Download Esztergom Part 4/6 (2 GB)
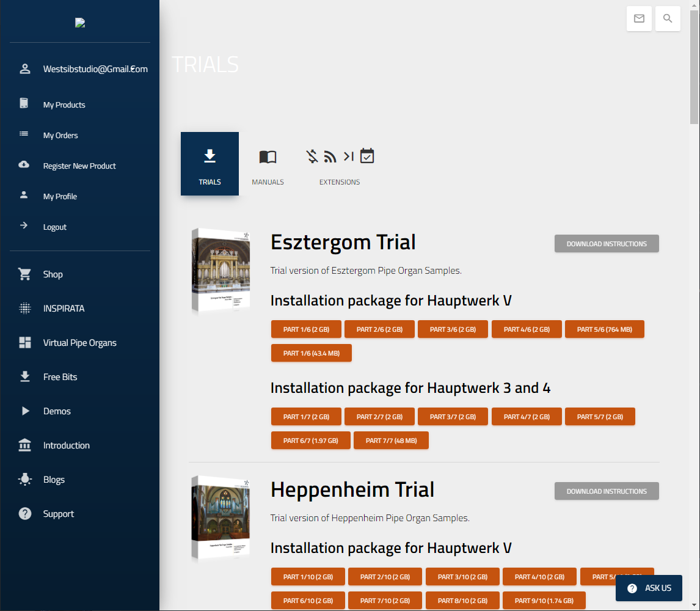The height and width of the screenshot is (611, 700). coord(527,329)
